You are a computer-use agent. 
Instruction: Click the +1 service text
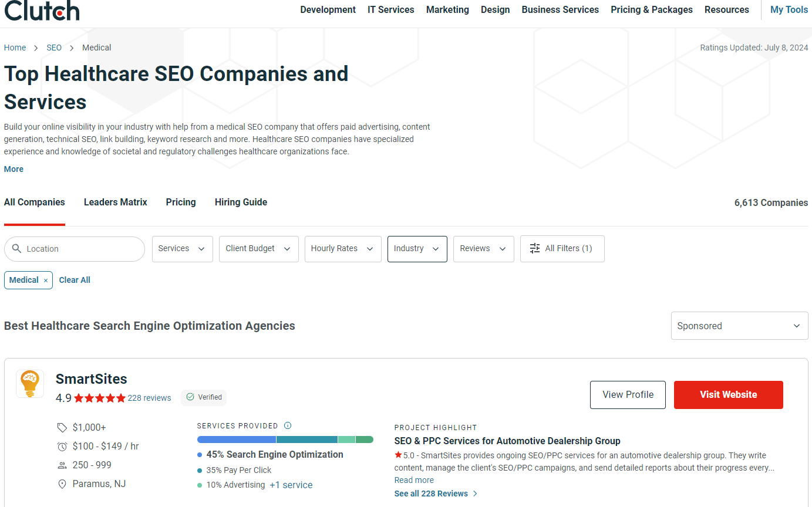[291, 485]
